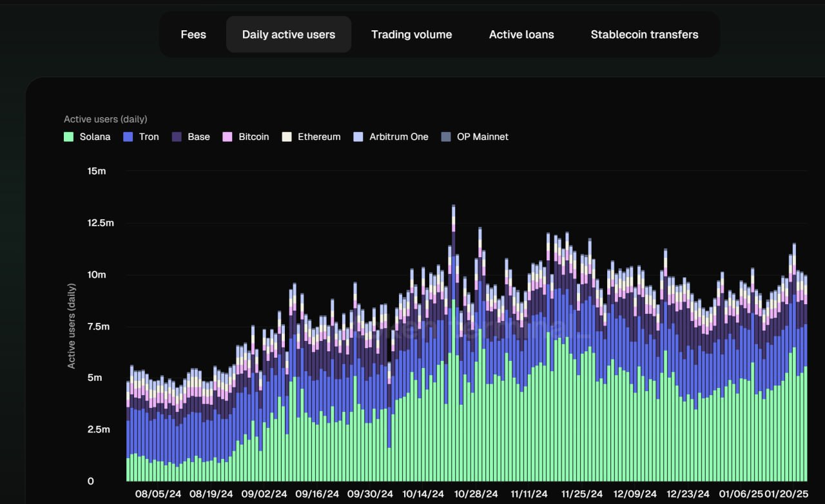This screenshot has width=825, height=504.
Task: Hide the OP Mainnet series via legend label
Action: (483, 137)
